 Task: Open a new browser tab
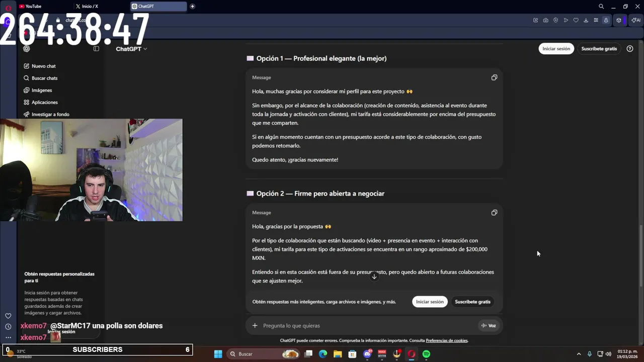tap(192, 7)
